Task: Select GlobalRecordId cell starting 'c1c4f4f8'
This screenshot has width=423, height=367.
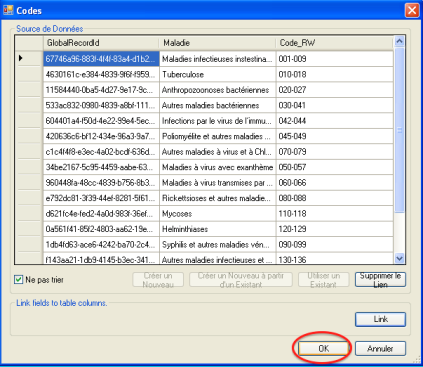Action: tap(101, 152)
